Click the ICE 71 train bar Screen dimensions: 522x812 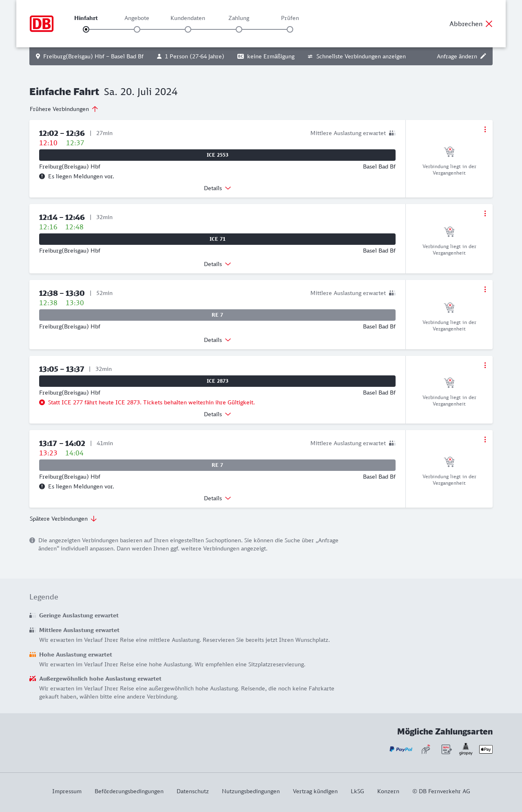217,239
